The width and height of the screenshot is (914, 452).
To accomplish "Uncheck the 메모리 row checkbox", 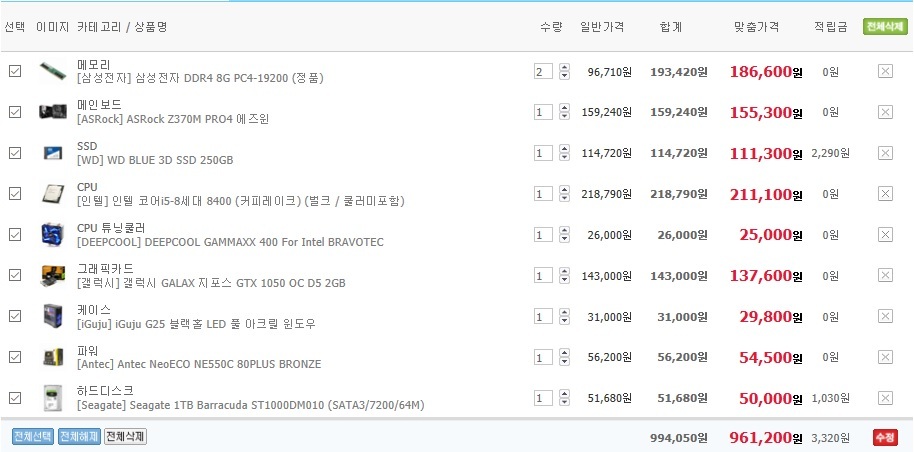I will click(x=15, y=71).
